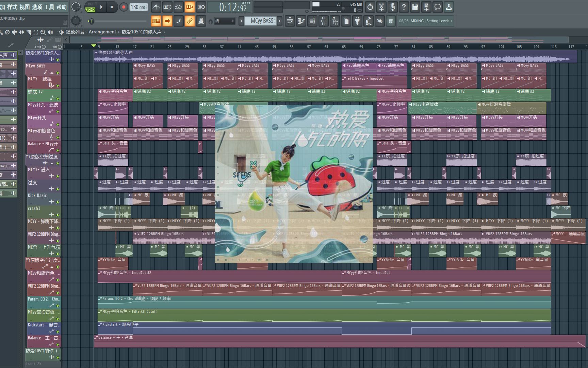The width and height of the screenshot is (588, 368).
Task: Open the Browser view button
Action: click(335, 21)
